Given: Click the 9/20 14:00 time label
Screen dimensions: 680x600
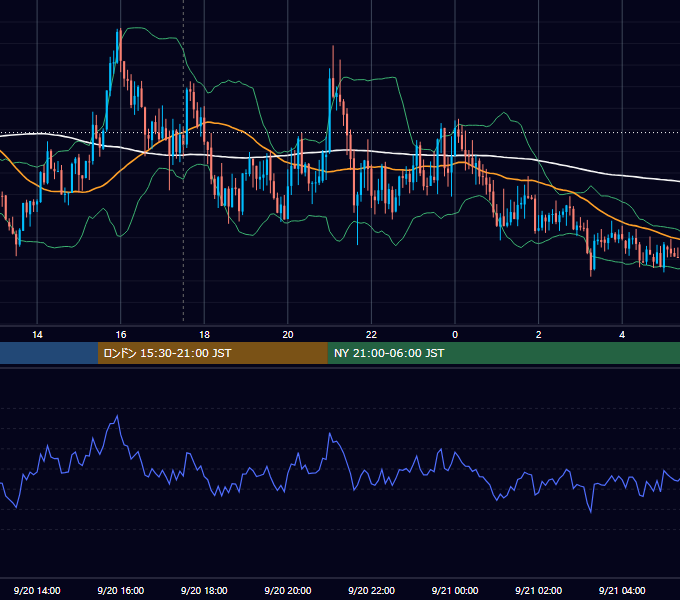Looking at the screenshot, I should 37,590.
